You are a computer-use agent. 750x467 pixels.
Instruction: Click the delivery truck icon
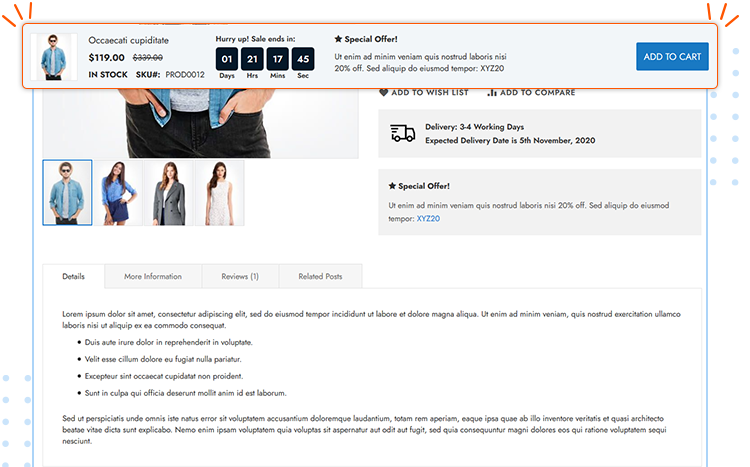pyautogui.click(x=402, y=133)
